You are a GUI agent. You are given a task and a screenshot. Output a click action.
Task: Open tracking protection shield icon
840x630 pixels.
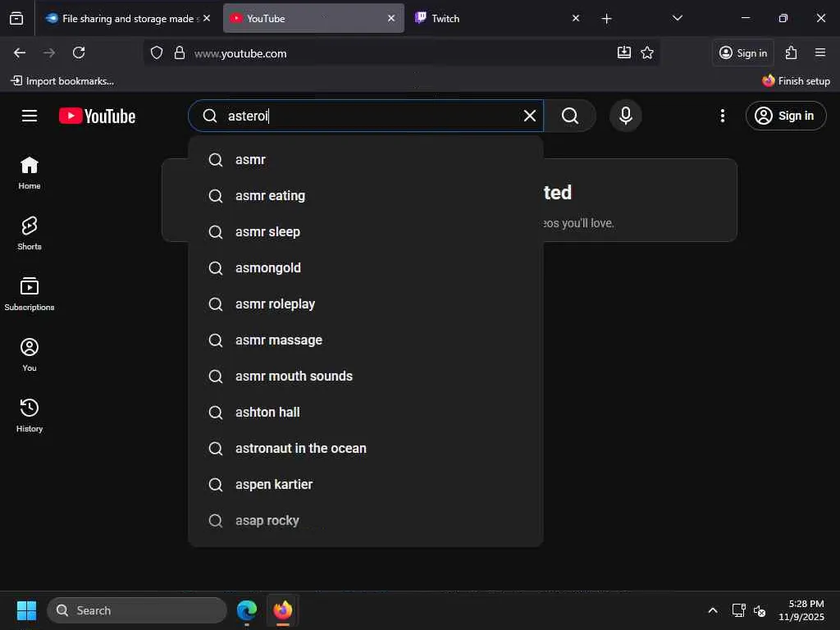coord(157,53)
